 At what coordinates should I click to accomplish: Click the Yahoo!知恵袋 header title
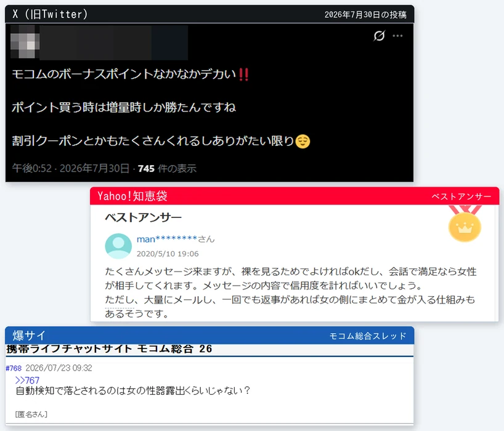(x=132, y=196)
